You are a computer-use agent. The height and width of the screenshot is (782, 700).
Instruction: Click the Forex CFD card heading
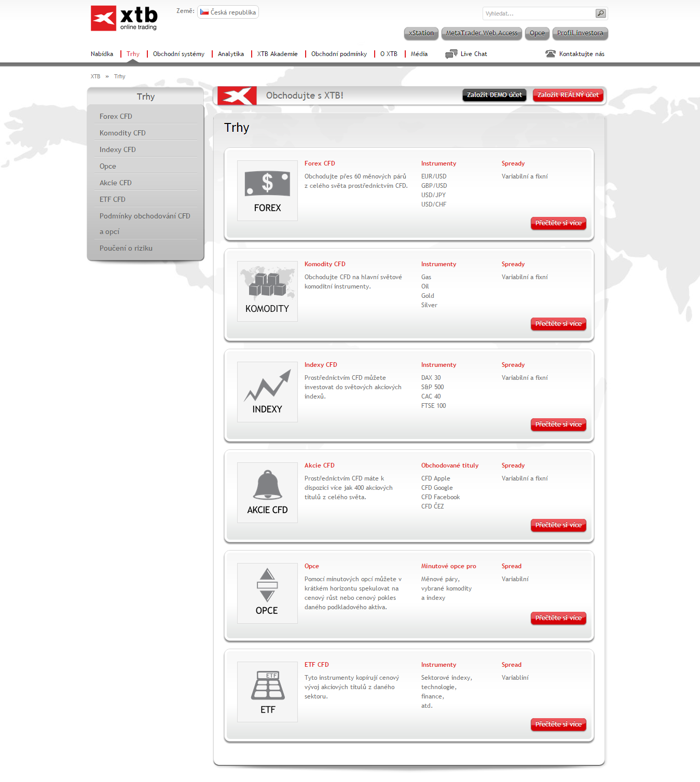click(x=320, y=163)
